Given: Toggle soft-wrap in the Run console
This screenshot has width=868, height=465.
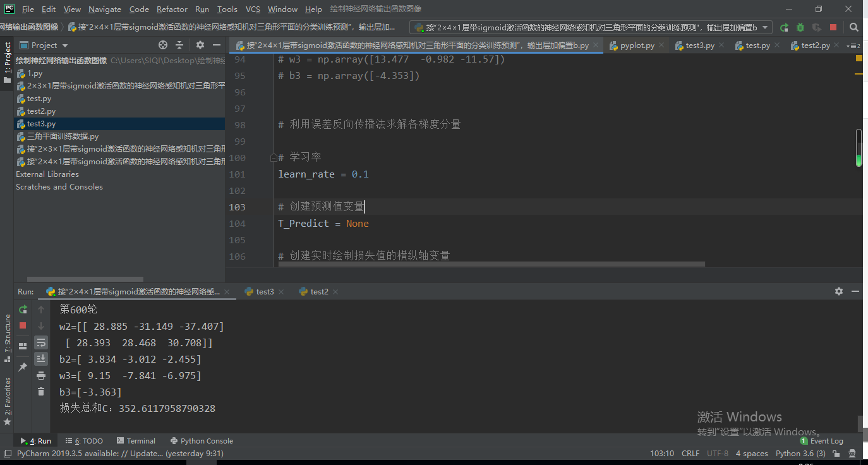Looking at the screenshot, I should 41,342.
